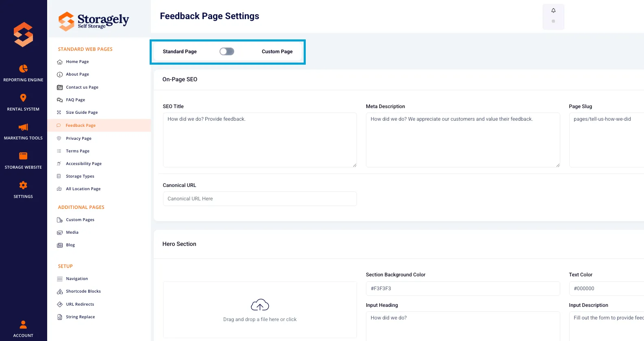Click the Section Background Color field

pos(463,289)
